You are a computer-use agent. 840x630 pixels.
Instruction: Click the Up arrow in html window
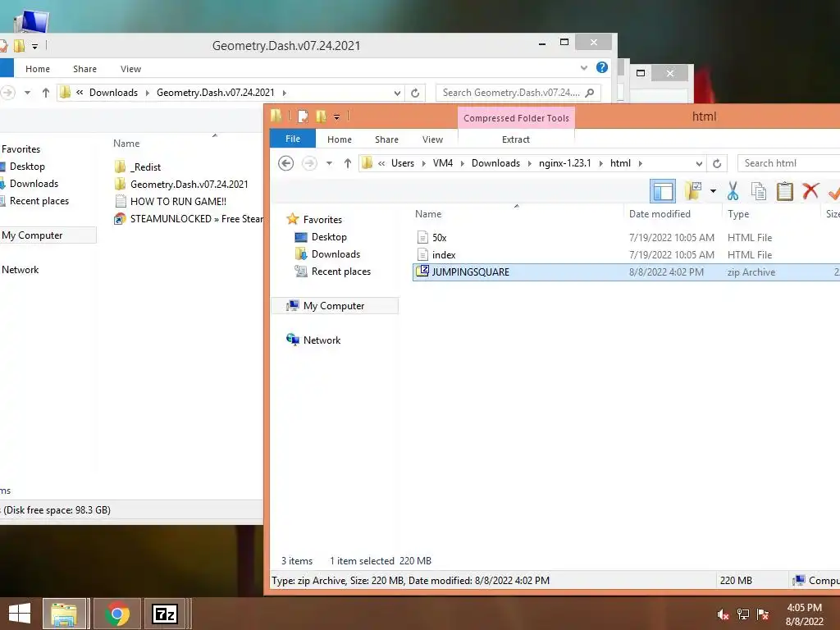pyautogui.click(x=348, y=163)
